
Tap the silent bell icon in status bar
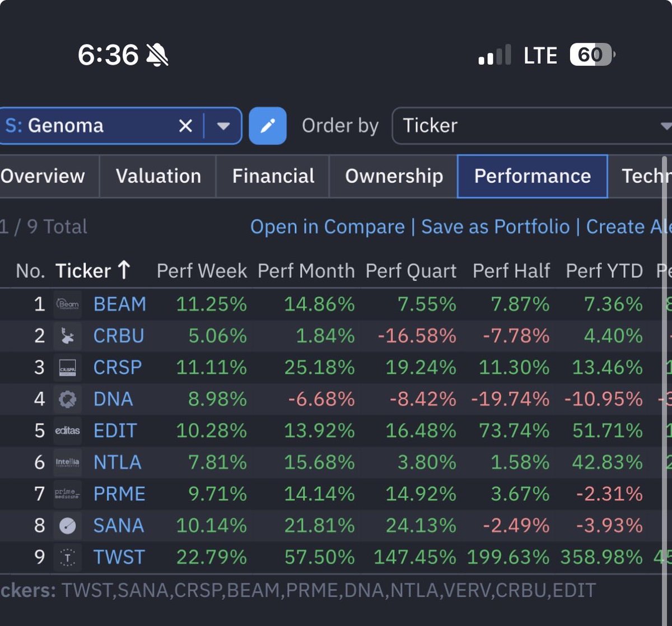(x=157, y=55)
